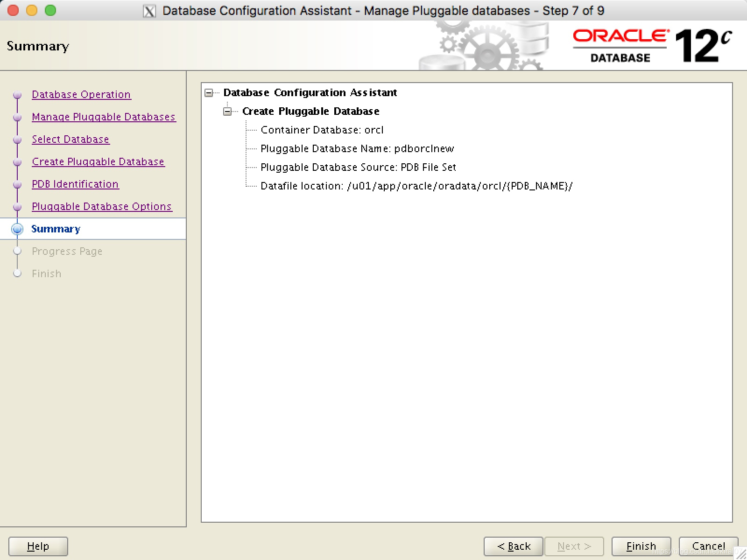Open the PDB Identification step
The width and height of the screenshot is (747, 560).
click(x=75, y=184)
